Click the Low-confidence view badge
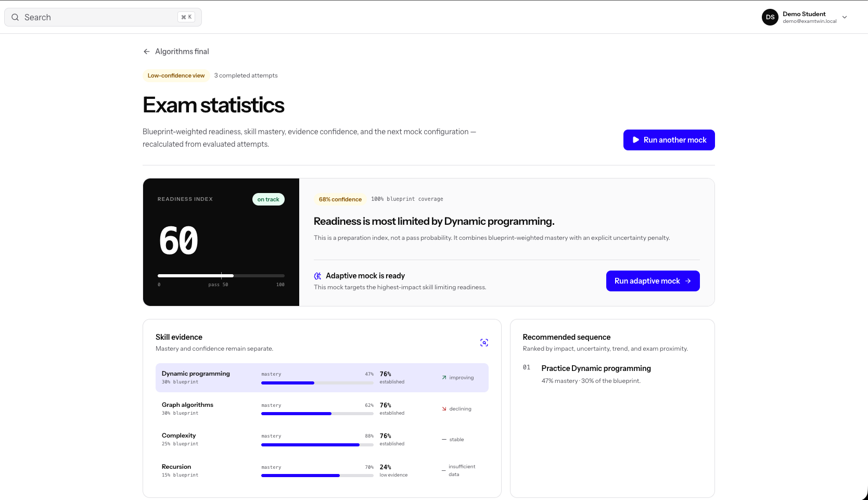 [176, 75]
